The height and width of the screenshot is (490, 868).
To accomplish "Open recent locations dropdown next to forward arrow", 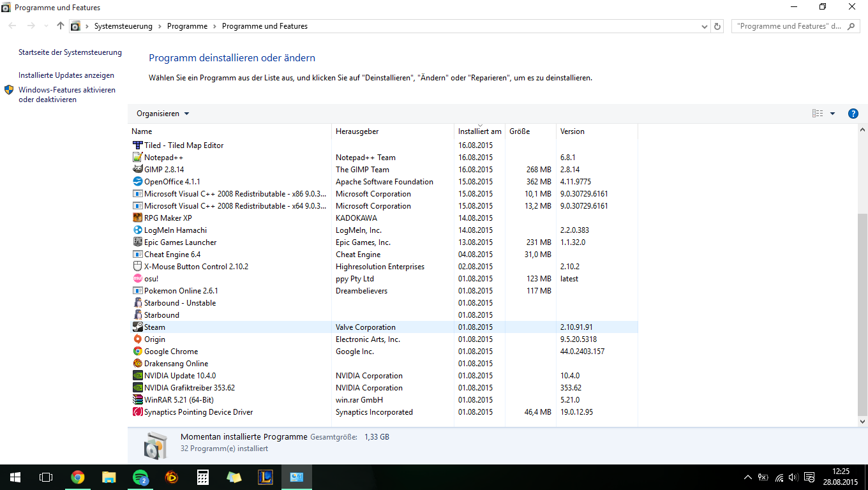I will click(x=46, y=26).
